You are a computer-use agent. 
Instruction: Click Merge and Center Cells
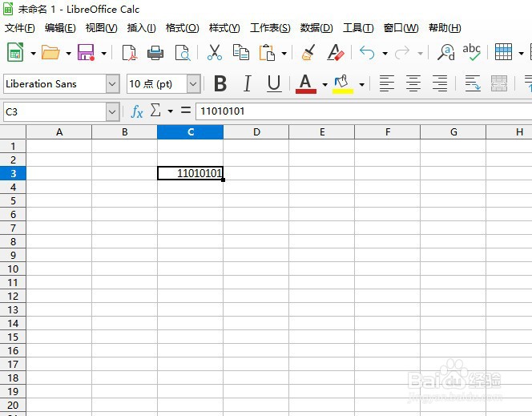[x=499, y=83]
